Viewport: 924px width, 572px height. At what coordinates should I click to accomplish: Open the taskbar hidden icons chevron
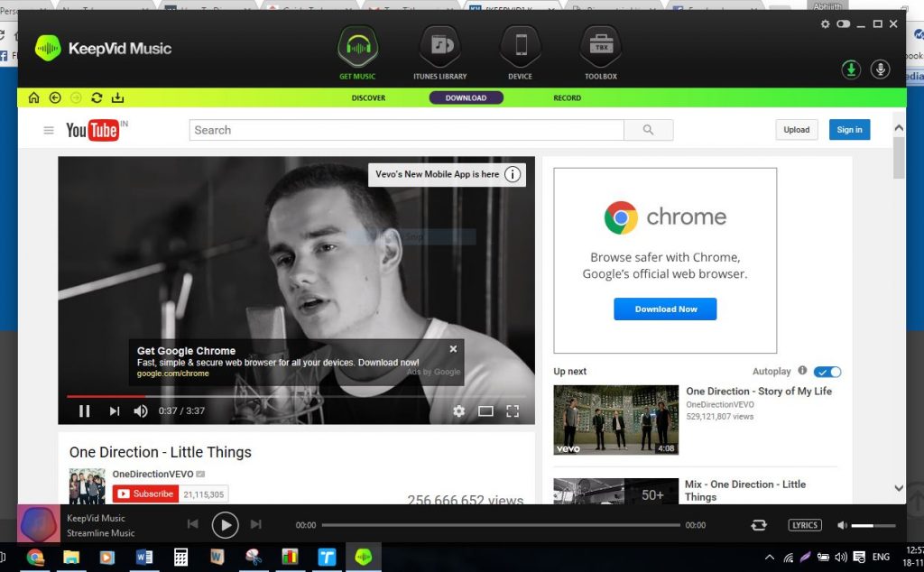[x=770, y=558]
